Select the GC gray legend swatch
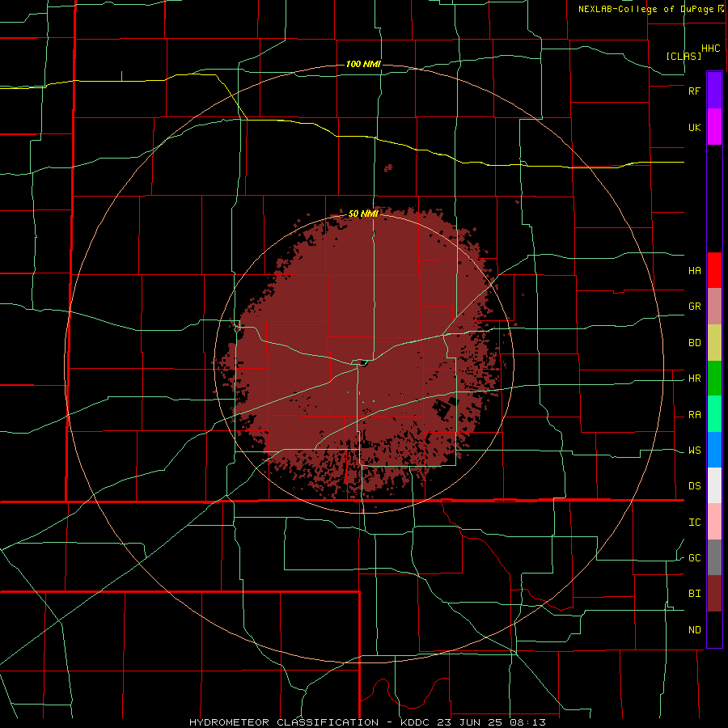728x728 pixels. (714, 557)
